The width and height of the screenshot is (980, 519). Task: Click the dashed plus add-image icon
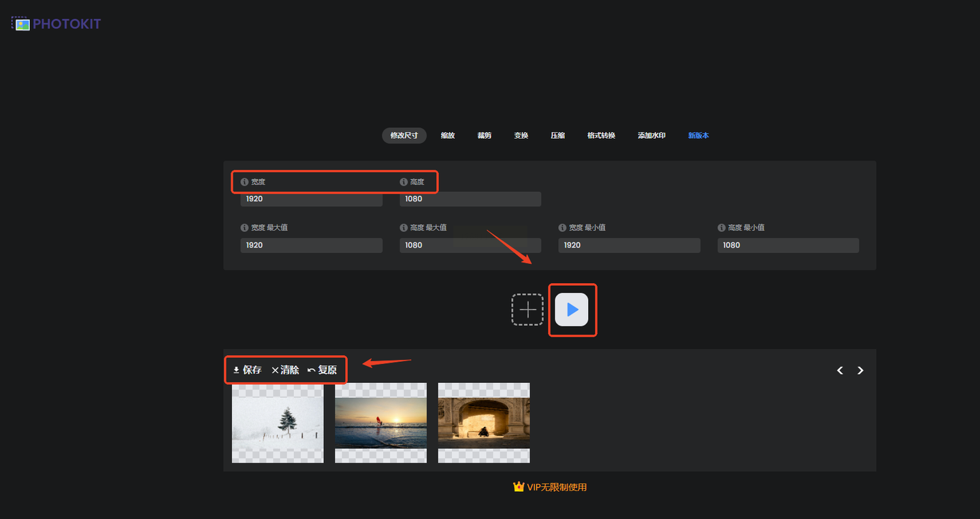click(527, 310)
